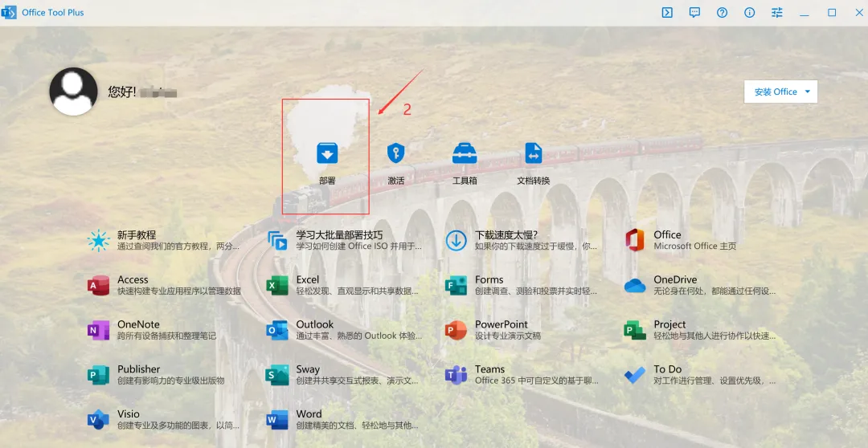Screen dimensions: 868x448
Task: Open the 新手教程 title link
Action: pyautogui.click(x=137, y=234)
